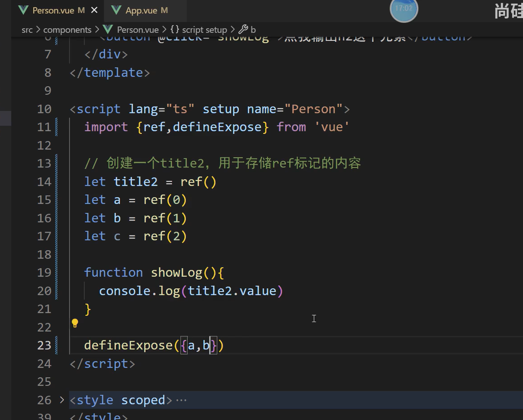523x420 pixels.
Task: Click the script lang="ts" opening tag
Action: [210, 109]
